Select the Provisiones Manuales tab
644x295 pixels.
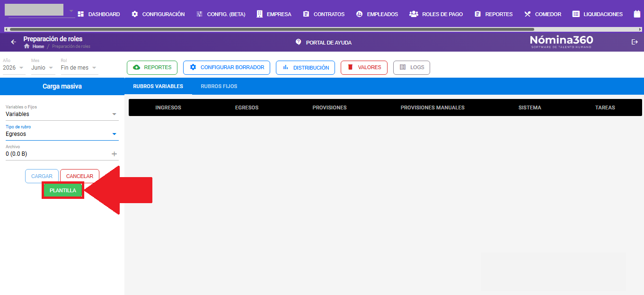pos(432,107)
